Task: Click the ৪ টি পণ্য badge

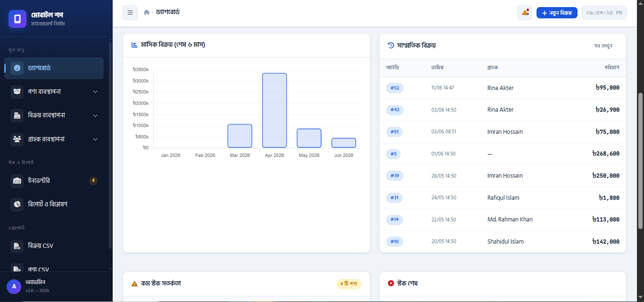Action: click(349, 284)
